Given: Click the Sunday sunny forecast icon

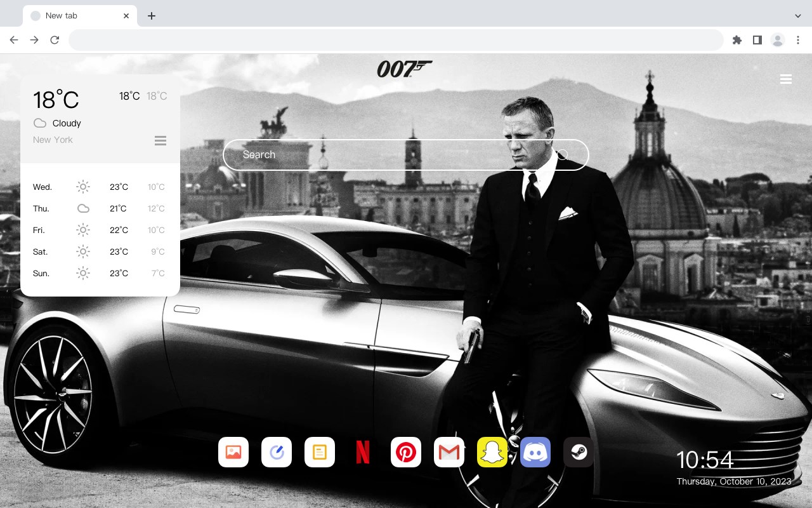Looking at the screenshot, I should pos(83,273).
